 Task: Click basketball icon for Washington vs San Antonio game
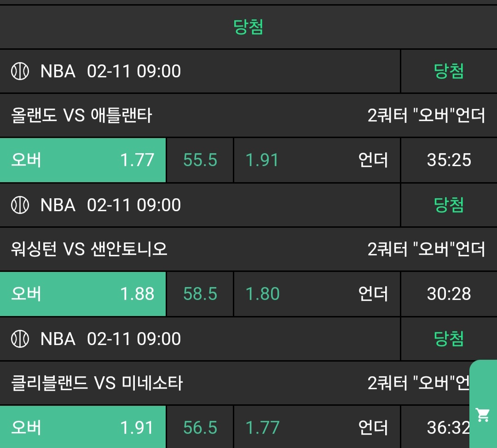click(x=20, y=205)
